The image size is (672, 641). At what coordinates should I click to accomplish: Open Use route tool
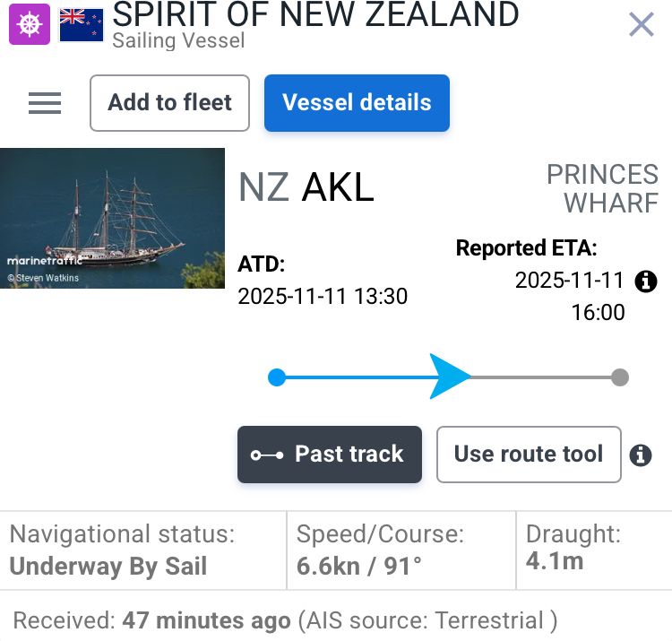pos(529,455)
